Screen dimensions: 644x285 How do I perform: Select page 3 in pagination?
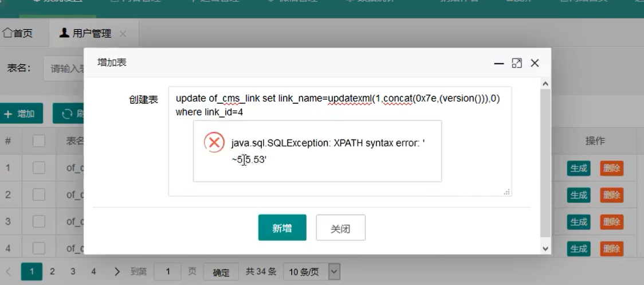click(73, 271)
